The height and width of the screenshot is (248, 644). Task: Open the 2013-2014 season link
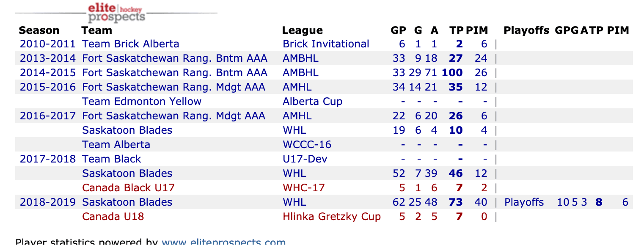[x=47, y=58]
